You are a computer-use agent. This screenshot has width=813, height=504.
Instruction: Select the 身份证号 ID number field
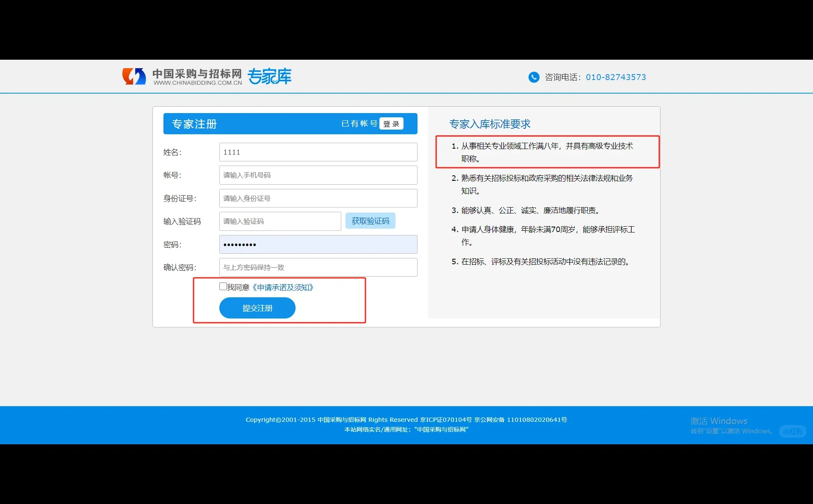click(x=318, y=198)
